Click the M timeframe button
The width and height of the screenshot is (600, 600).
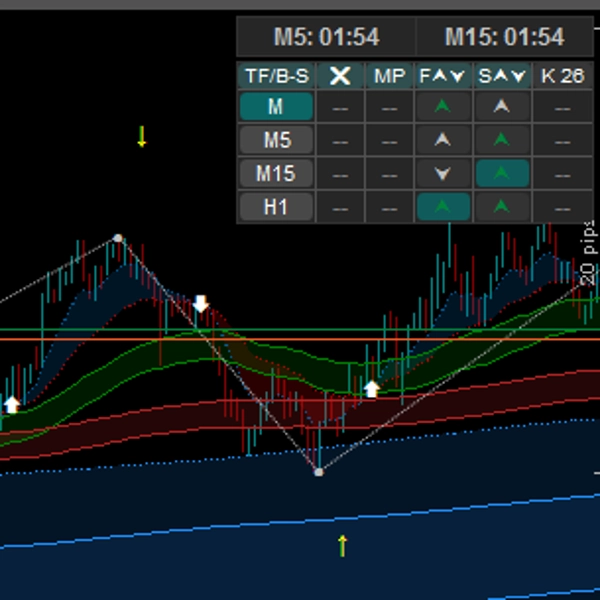[x=276, y=106]
